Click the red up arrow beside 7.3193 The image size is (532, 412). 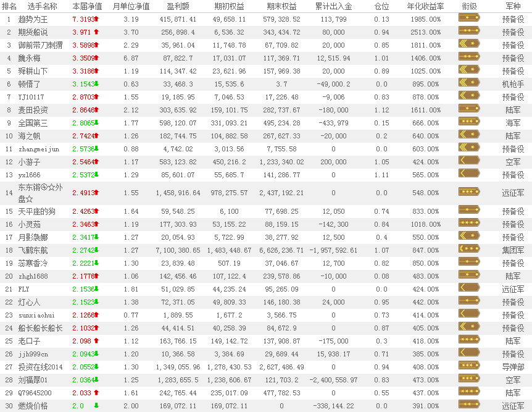pos(97,19)
